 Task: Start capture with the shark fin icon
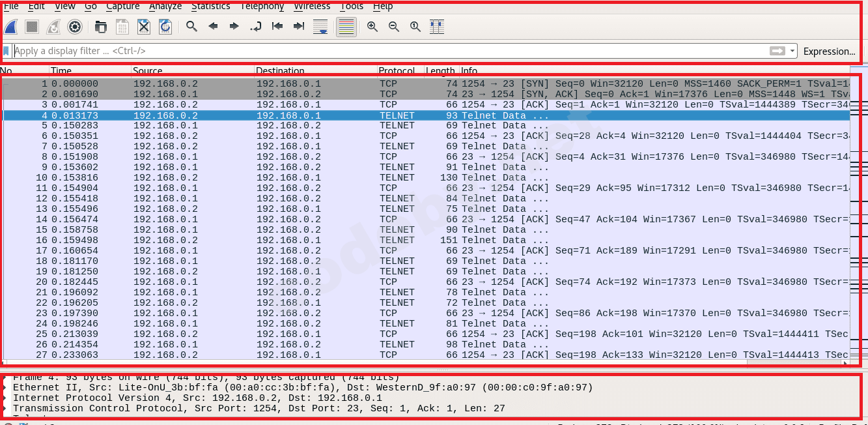pos(11,27)
